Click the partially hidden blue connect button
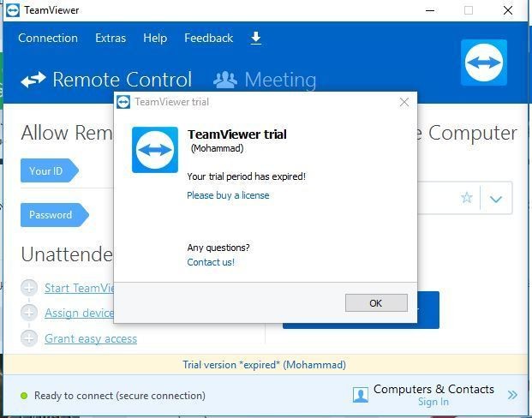This screenshot has height=418, width=532. click(x=428, y=310)
